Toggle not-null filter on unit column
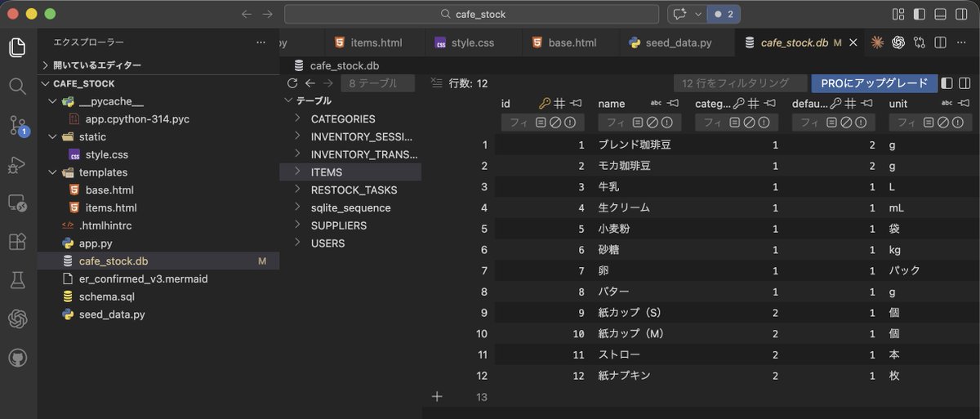 957,123
